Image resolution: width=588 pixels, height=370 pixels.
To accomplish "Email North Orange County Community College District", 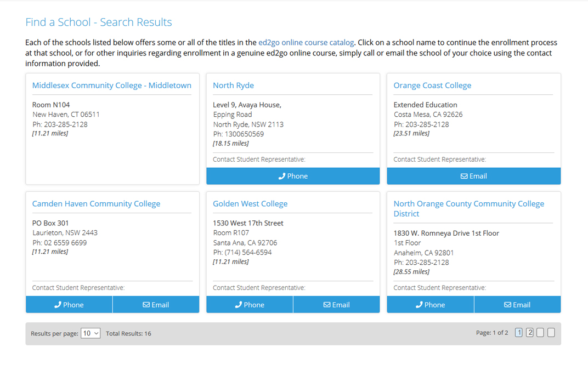I will pos(517,305).
